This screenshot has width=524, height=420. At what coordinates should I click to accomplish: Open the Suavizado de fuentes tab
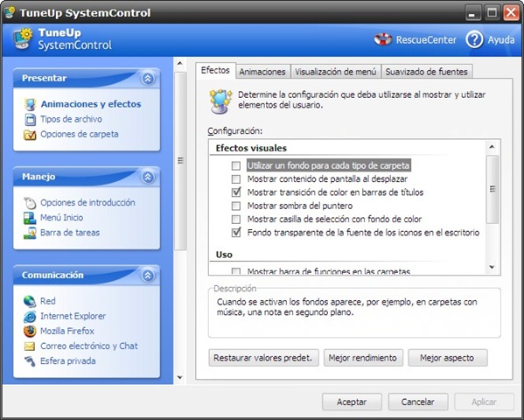426,72
